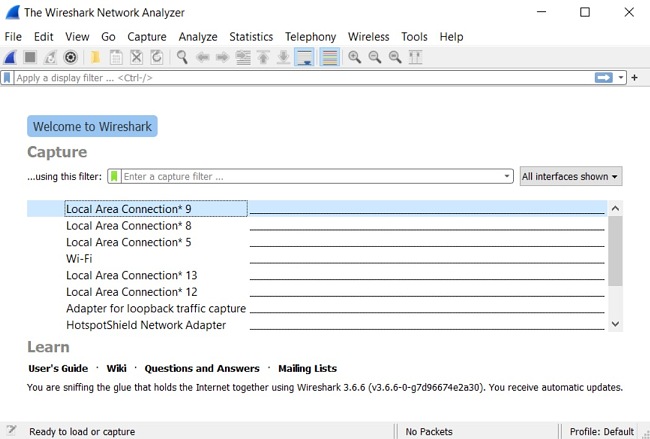Click in the display filter input field
The width and height of the screenshot is (650, 439).
pyautogui.click(x=304, y=78)
